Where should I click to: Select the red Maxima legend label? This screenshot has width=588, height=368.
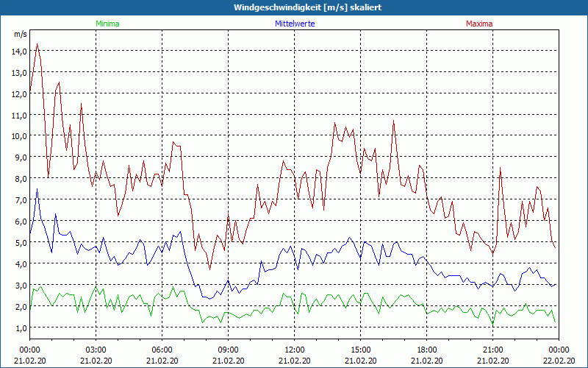[479, 24]
